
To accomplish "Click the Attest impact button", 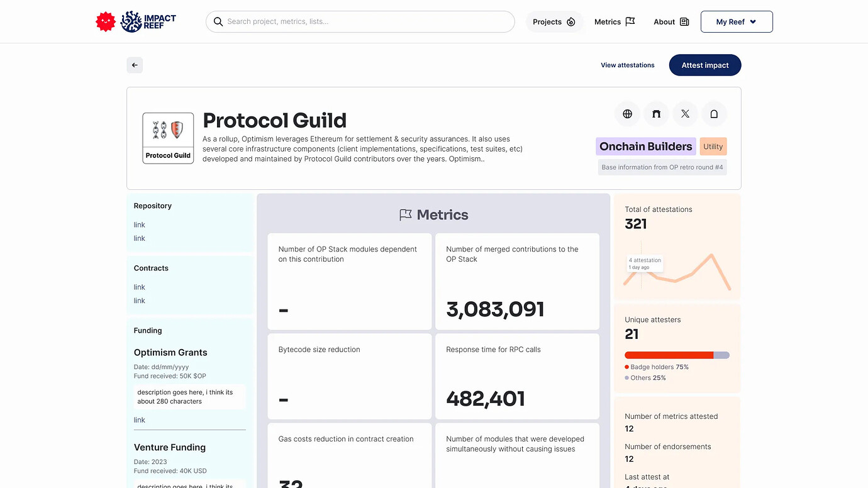I will 705,65.
